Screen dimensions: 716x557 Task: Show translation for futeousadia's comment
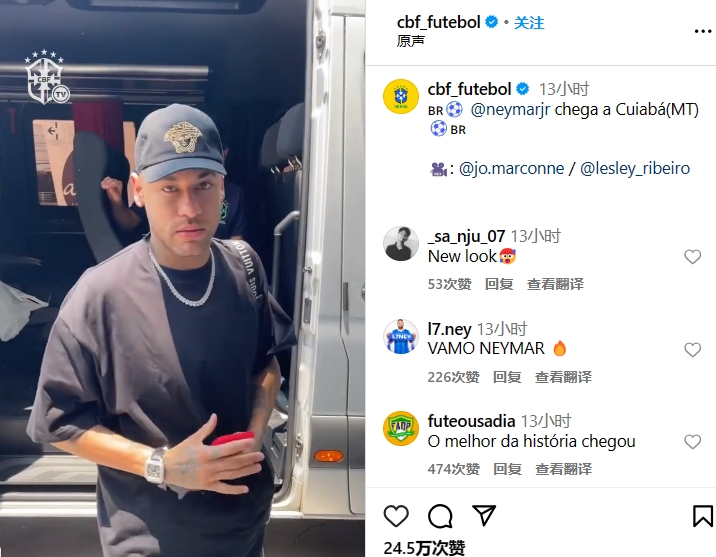pos(563,469)
